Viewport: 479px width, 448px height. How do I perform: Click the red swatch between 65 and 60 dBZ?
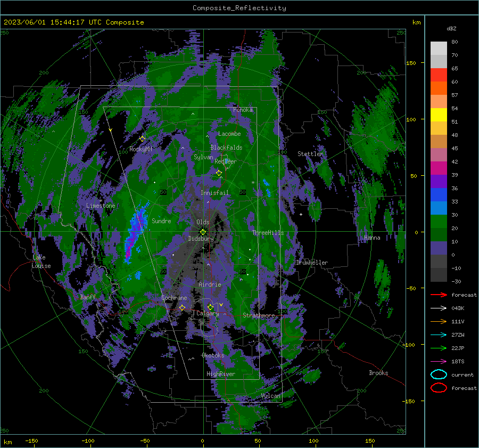[439, 75]
